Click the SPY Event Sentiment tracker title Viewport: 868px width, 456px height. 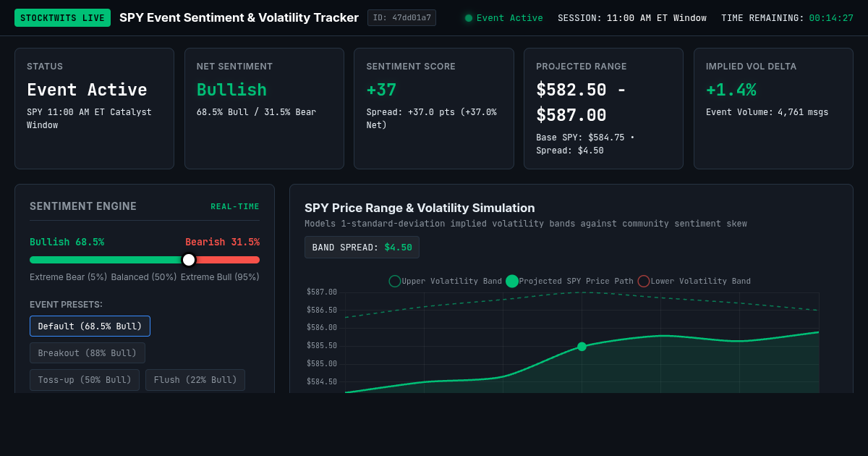click(x=239, y=17)
